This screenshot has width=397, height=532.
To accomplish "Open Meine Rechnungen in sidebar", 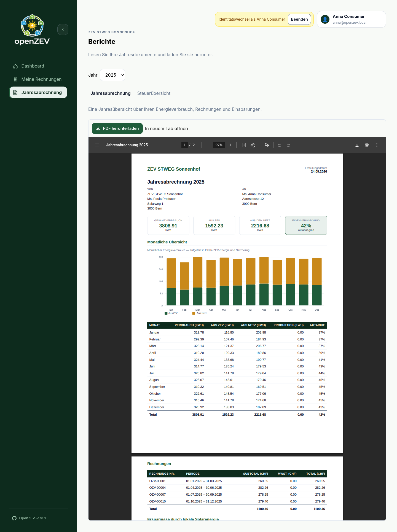I will [x=38, y=79].
